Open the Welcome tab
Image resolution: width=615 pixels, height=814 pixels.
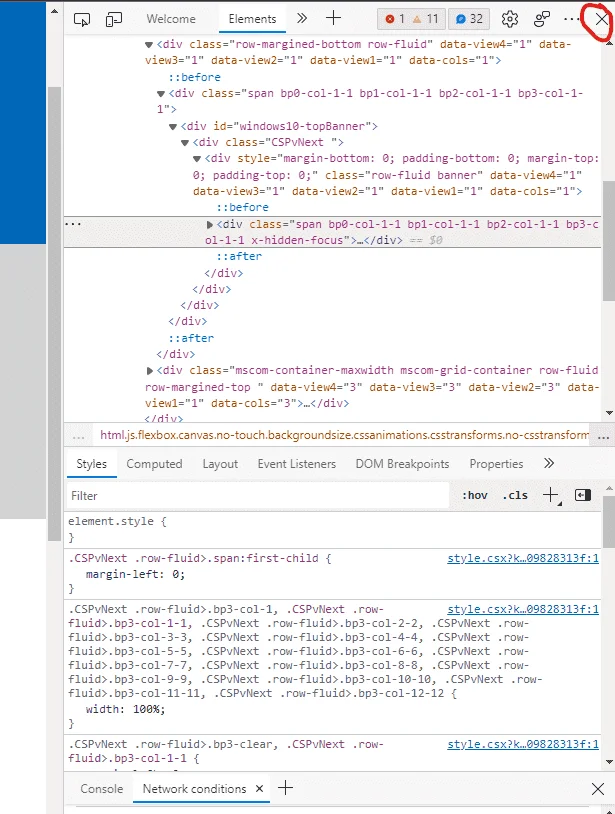pos(171,19)
